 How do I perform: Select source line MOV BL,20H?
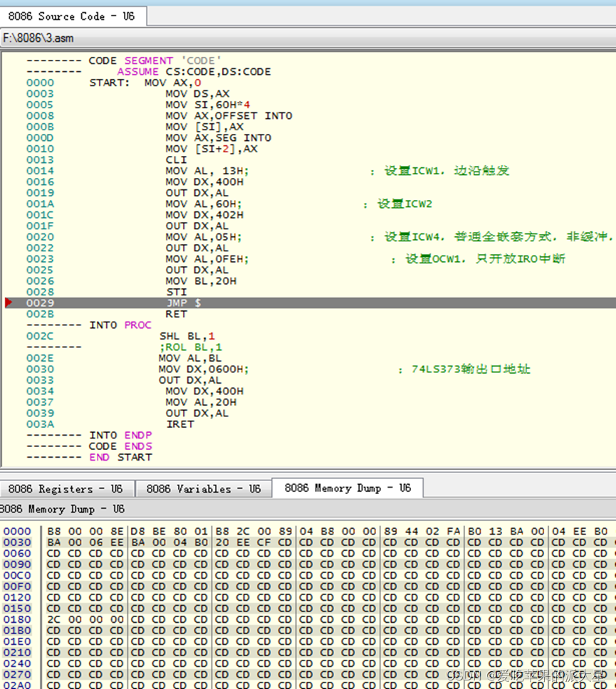[x=201, y=280]
